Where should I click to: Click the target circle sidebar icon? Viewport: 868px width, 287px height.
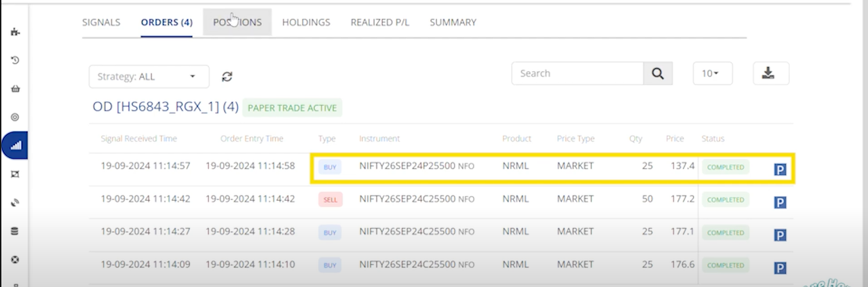click(x=15, y=117)
